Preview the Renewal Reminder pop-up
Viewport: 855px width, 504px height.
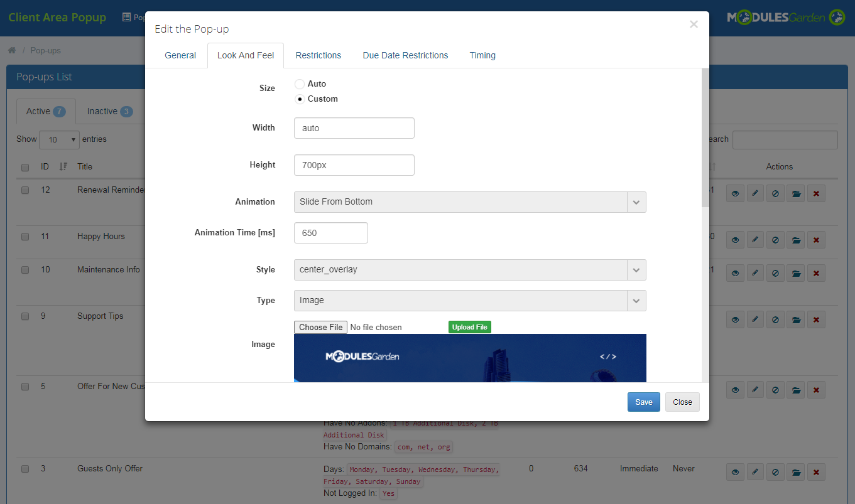(735, 193)
